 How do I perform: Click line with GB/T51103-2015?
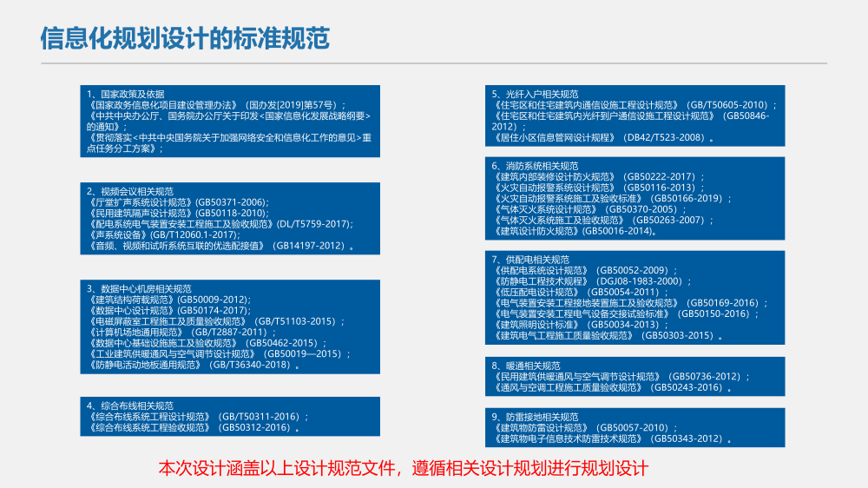coord(216,321)
